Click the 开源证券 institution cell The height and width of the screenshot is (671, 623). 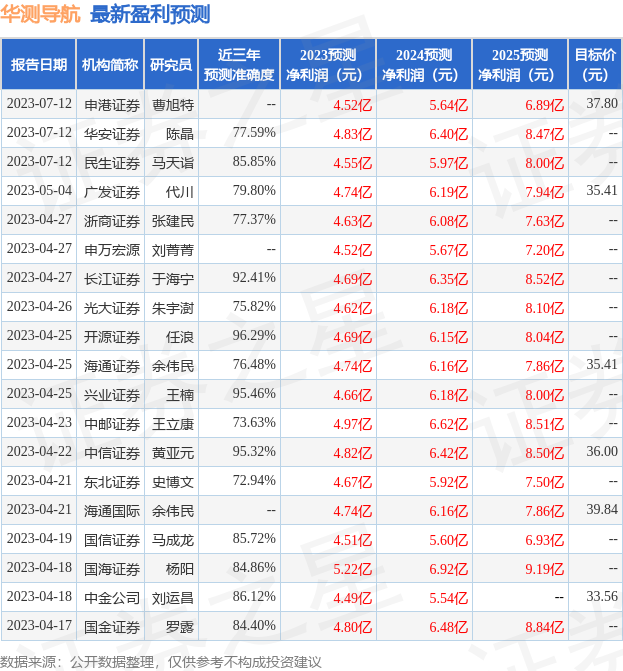click(112, 337)
